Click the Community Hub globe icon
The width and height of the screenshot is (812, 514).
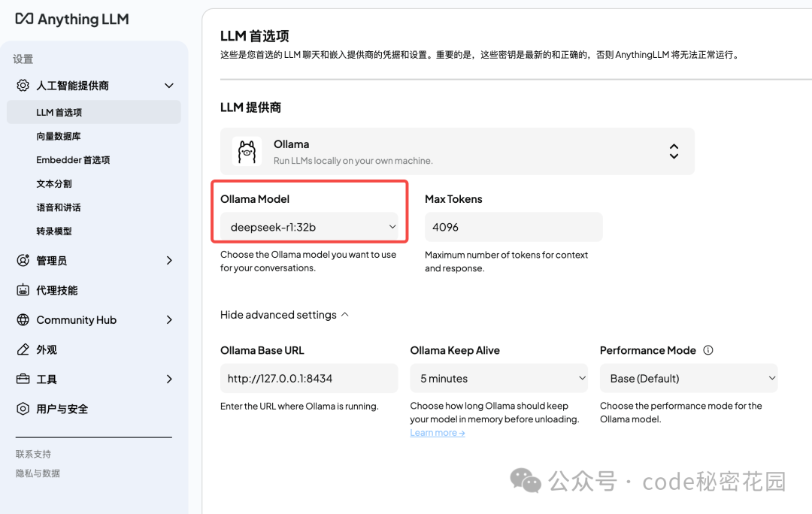(23, 320)
